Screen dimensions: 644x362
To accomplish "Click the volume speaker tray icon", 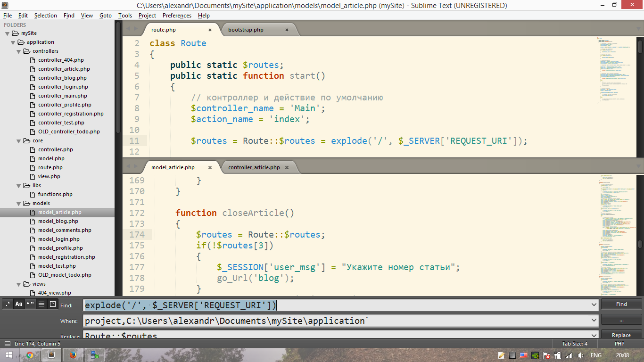I will pos(580,355).
